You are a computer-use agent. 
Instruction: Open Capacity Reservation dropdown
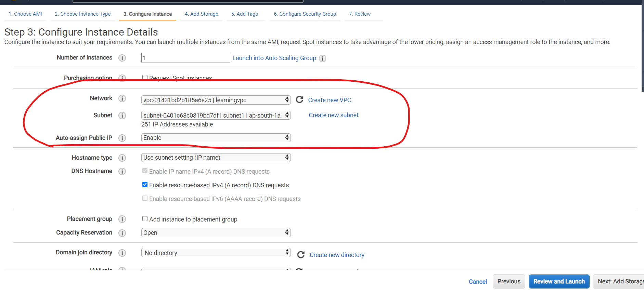[x=216, y=233]
